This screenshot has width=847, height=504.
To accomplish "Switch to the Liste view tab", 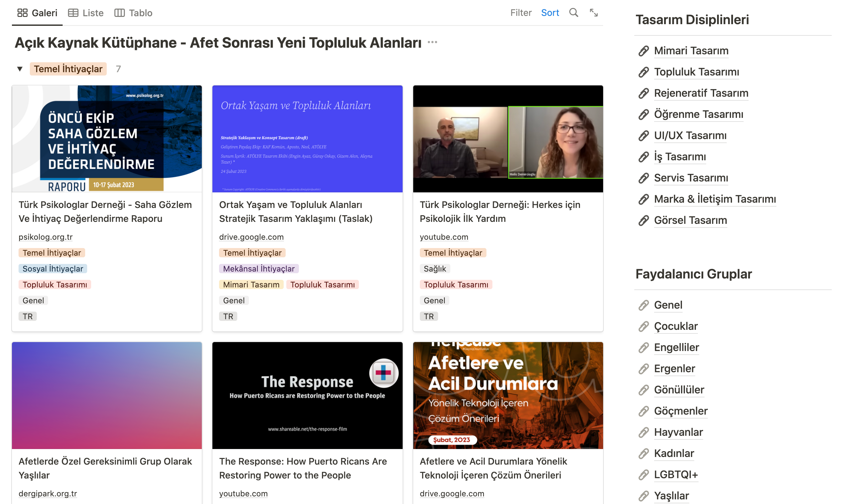I will (x=85, y=13).
